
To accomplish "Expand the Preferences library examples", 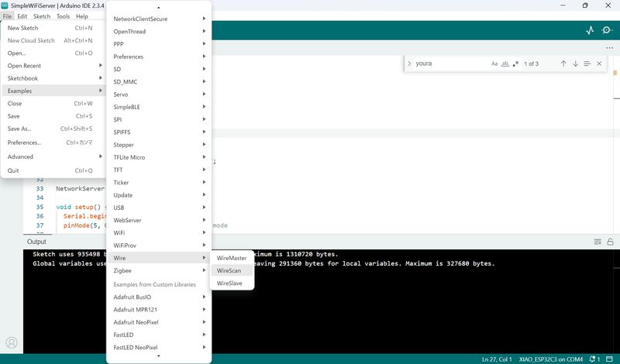I will [159, 57].
